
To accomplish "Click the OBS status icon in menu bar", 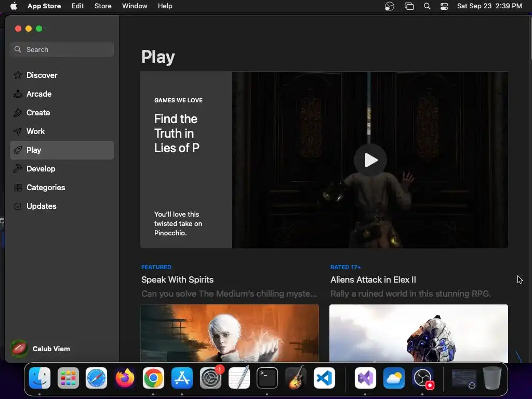I will pos(390,6).
